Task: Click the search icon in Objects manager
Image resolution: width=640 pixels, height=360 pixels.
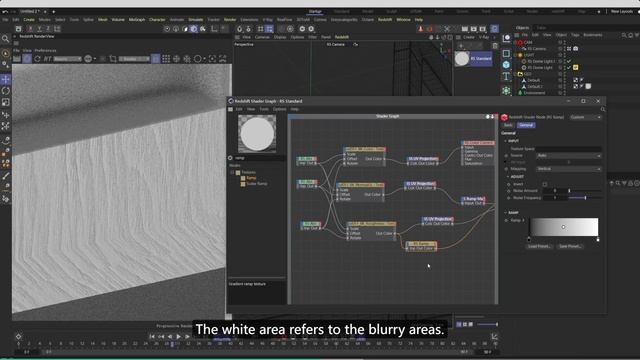Action: 624,35
